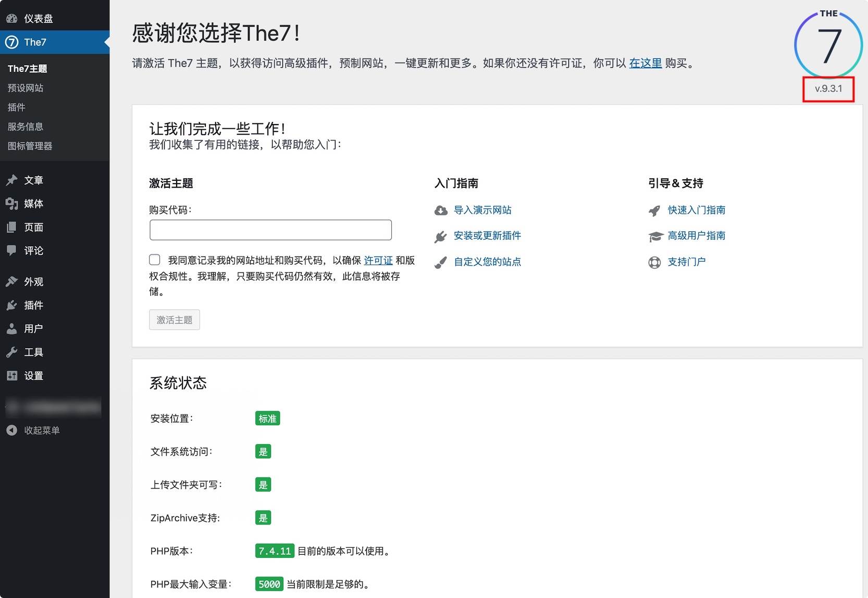The image size is (868, 598).
Task: Click PHP version badge 7.4.11
Action: point(275,551)
